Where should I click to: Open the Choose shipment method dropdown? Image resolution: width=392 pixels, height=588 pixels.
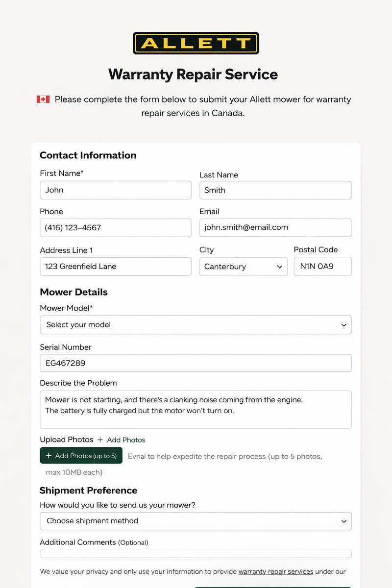[x=196, y=521]
